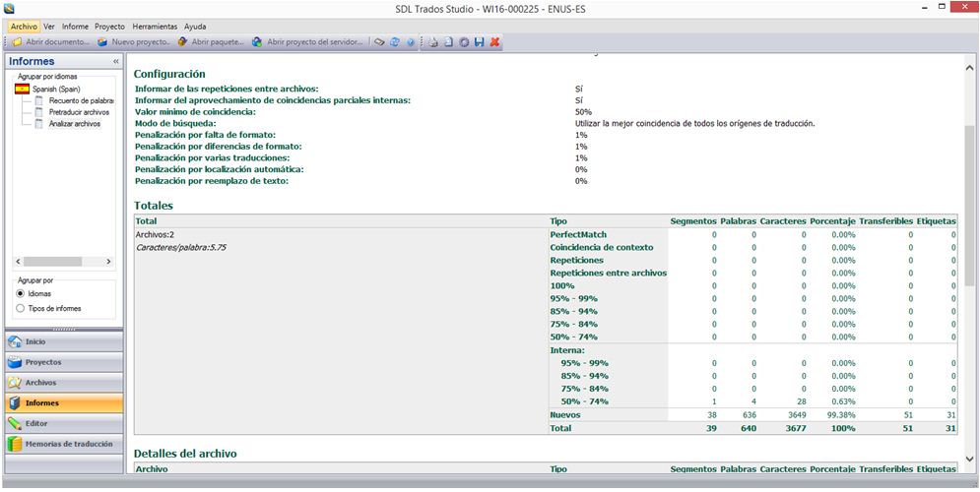
Task: Click the Repeticiones entre archivos row label
Action: [x=608, y=274]
